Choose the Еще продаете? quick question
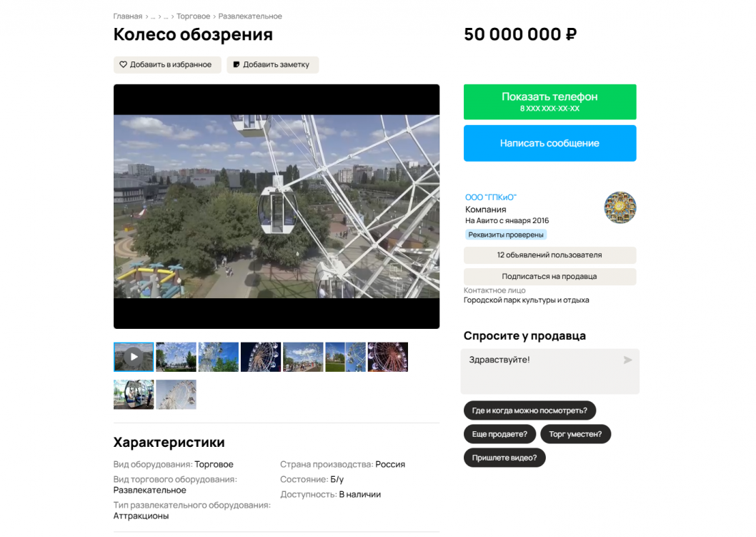 [x=499, y=434]
